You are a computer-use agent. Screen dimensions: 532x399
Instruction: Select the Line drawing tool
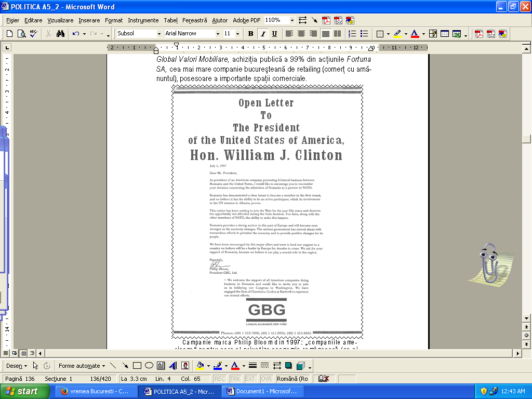click(113, 365)
